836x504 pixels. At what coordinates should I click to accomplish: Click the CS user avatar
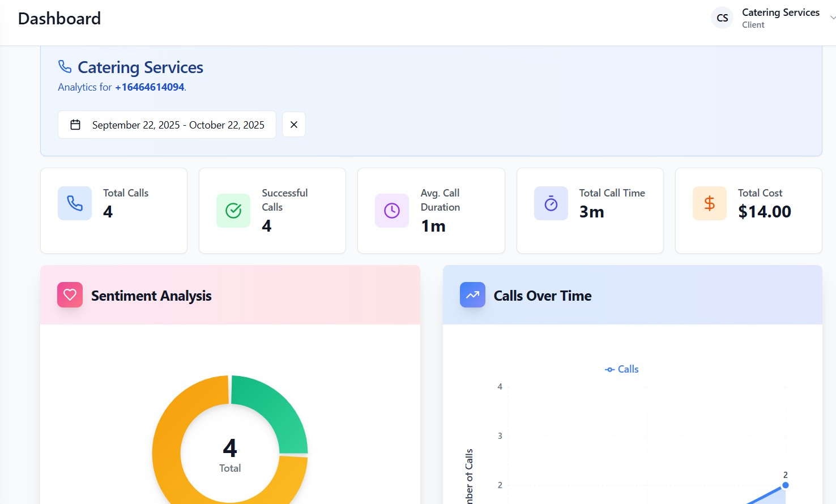[722, 18]
